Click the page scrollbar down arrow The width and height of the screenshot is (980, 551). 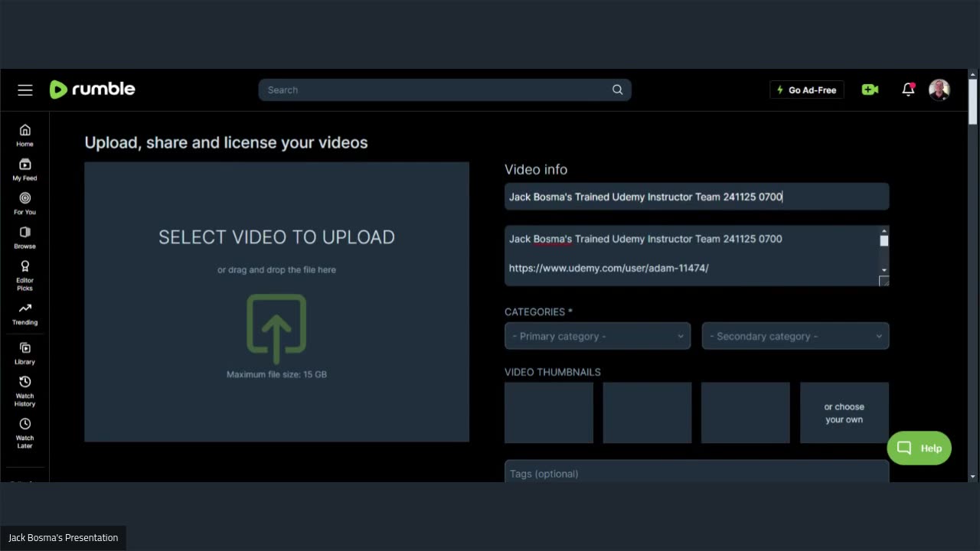pyautogui.click(x=972, y=477)
